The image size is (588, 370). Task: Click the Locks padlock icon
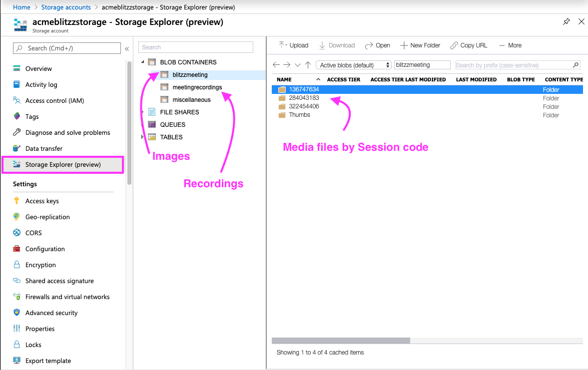point(16,344)
